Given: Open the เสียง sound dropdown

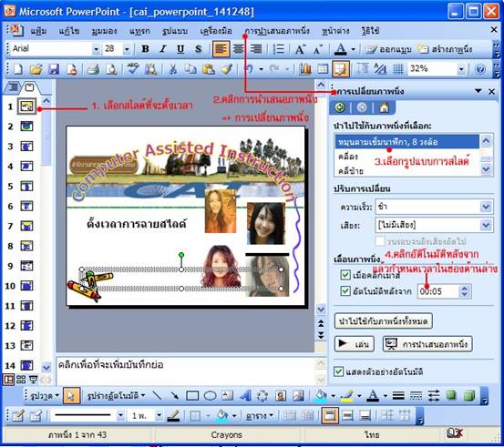Looking at the screenshot, I should pyautogui.click(x=486, y=225).
